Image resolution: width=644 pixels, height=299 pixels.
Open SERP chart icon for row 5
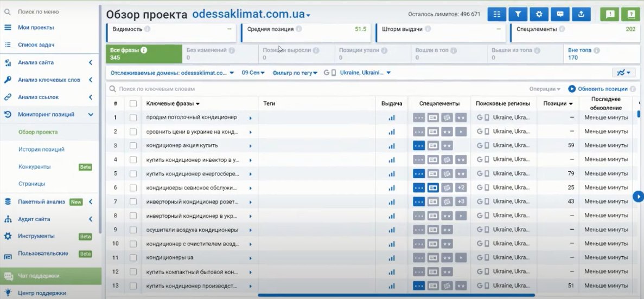click(391, 173)
